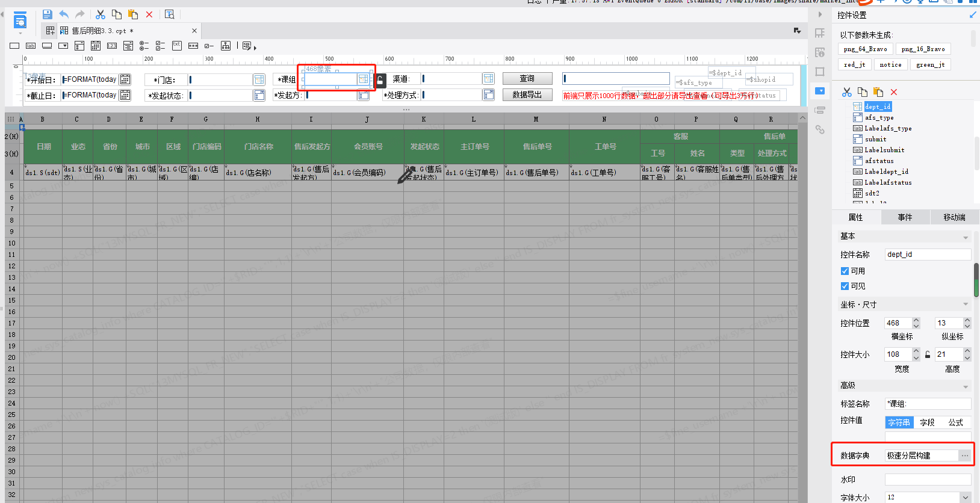
Task: Open the 渠道 parameter dropdown button
Action: 488,79
